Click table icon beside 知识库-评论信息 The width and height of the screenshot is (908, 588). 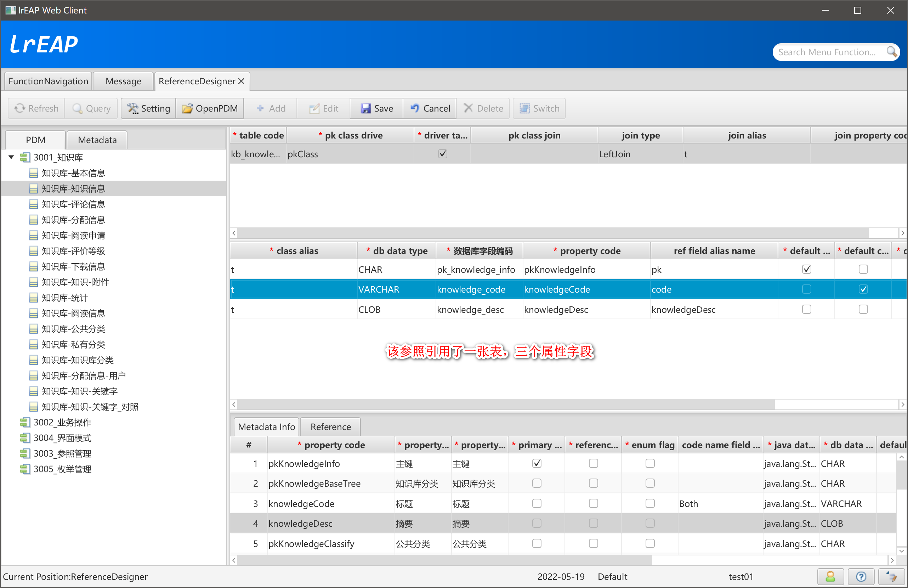(x=34, y=204)
